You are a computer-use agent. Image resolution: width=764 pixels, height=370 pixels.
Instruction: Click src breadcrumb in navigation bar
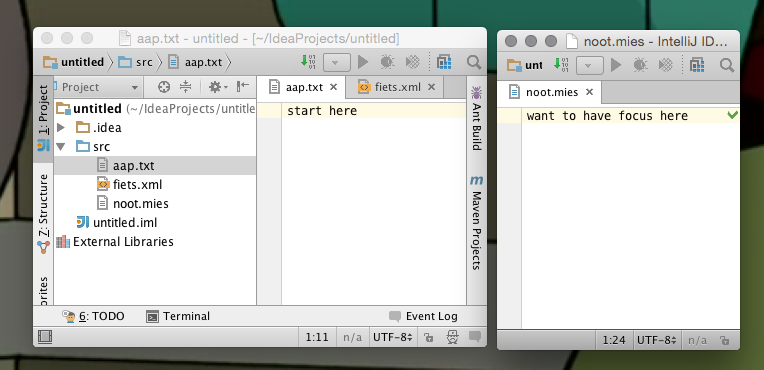pyautogui.click(x=136, y=62)
